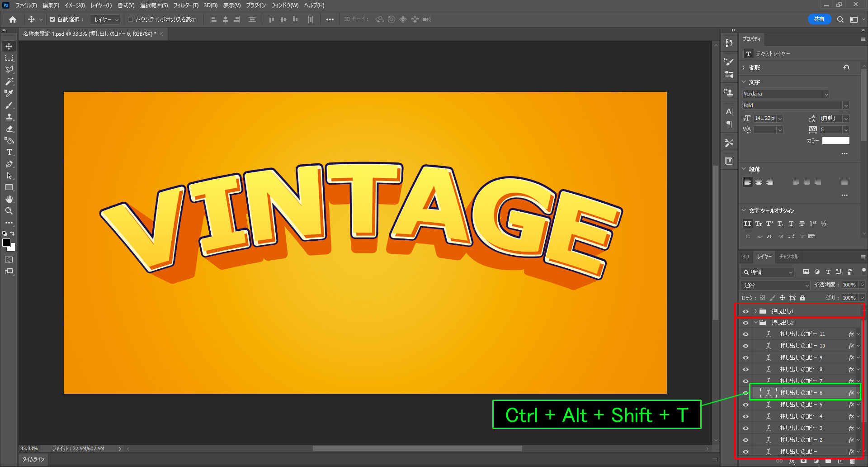Enable バウンディングボックスを表示 checkbox
The image size is (868, 467).
click(x=131, y=19)
